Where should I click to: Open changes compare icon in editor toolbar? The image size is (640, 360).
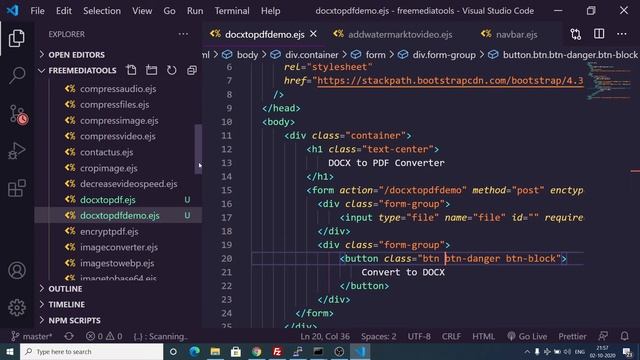576,34
